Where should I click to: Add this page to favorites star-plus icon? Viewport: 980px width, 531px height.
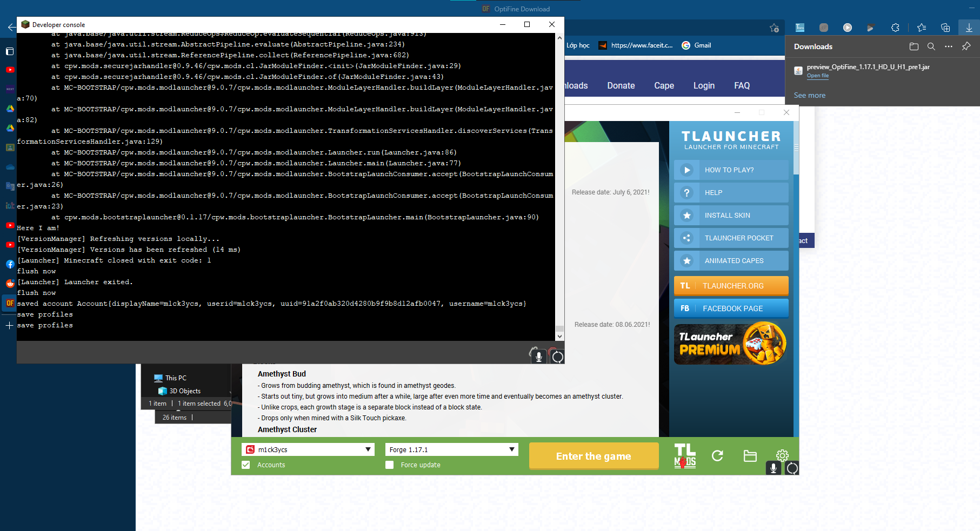[x=774, y=28]
